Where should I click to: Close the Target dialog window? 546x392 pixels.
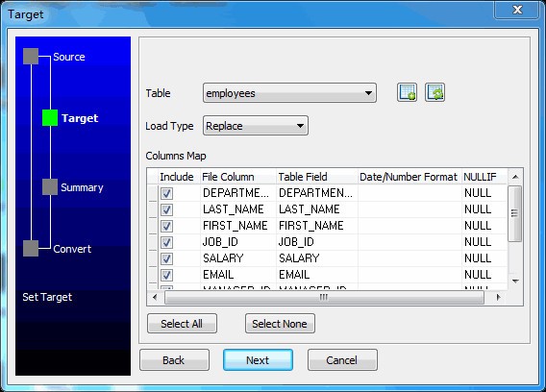click(517, 10)
